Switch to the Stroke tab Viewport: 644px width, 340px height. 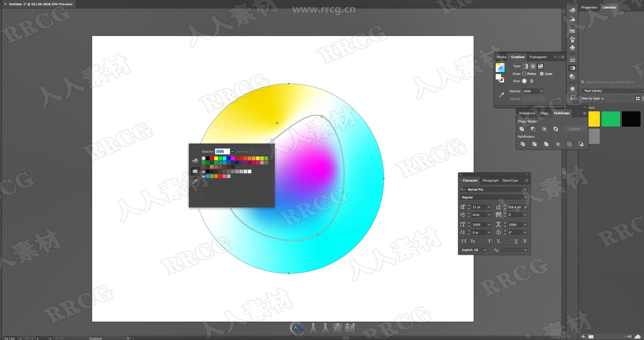tap(501, 57)
